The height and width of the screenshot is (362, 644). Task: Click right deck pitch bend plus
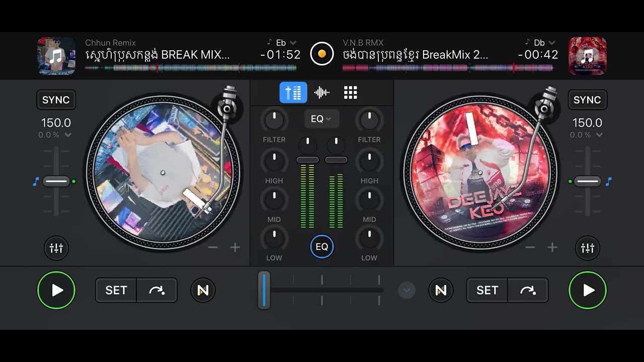(x=552, y=247)
